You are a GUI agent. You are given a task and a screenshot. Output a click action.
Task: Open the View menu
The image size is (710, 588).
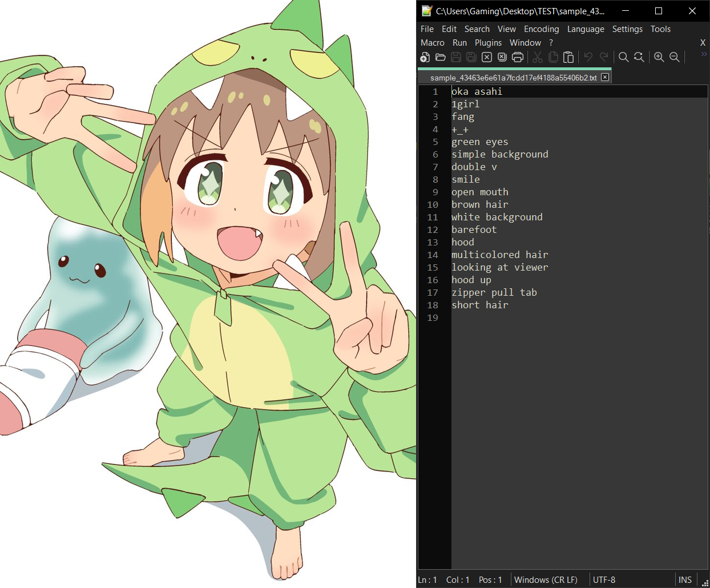(x=507, y=29)
